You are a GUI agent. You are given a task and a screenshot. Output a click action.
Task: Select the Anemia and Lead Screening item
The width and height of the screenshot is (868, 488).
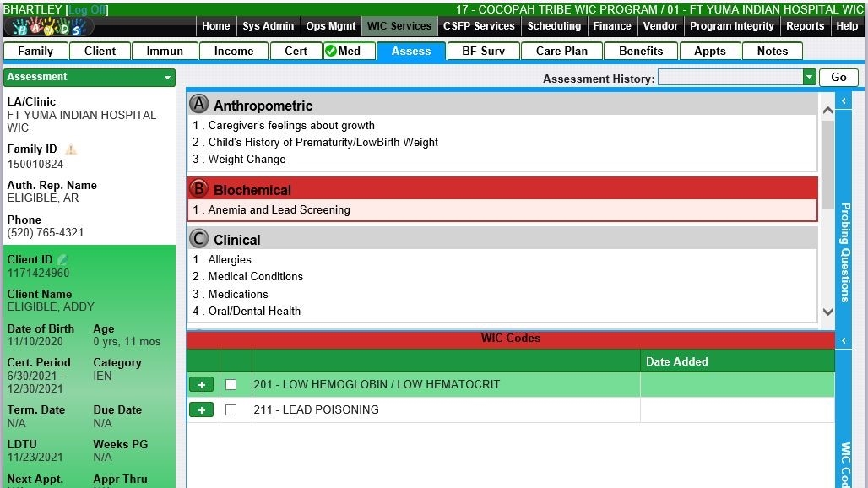tap(279, 210)
